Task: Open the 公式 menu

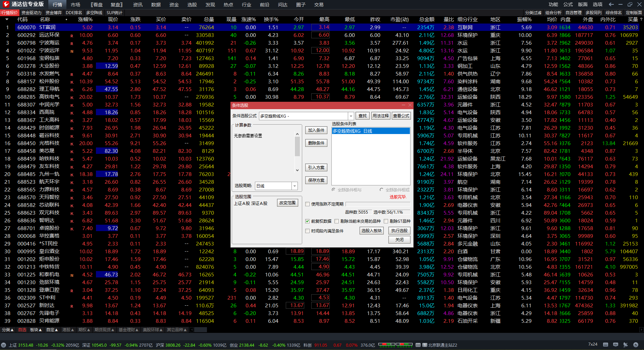Action: (x=568, y=4)
